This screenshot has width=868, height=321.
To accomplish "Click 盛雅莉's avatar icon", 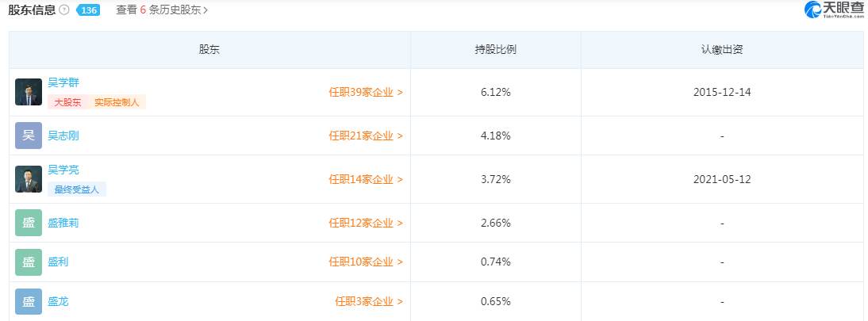I will coord(29,223).
